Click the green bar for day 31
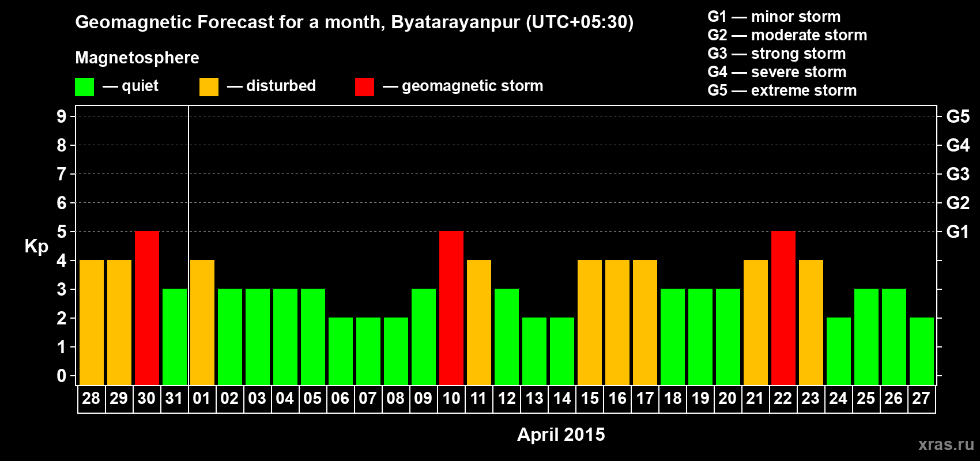980x461 pixels. pos(175,337)
